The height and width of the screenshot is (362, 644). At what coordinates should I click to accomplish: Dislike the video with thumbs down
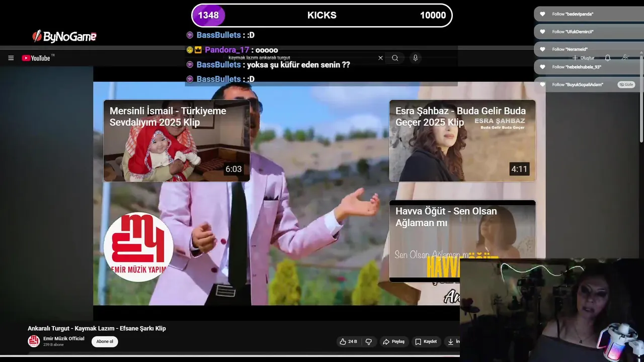[369, 341]
